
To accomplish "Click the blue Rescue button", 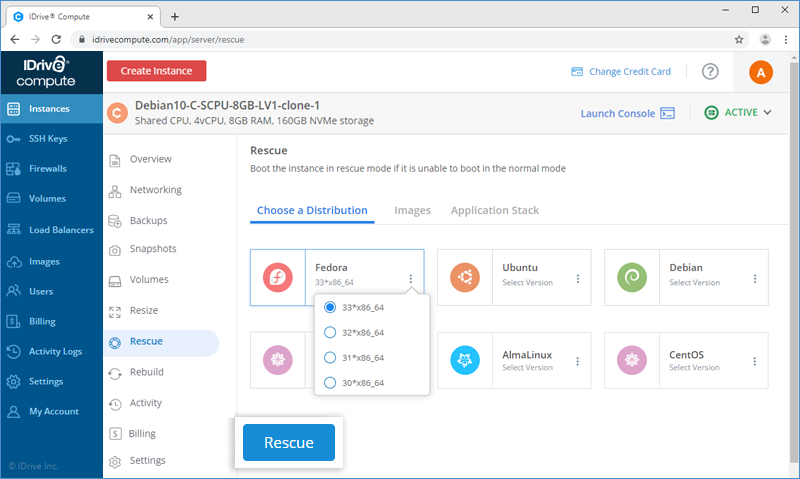I will click(x=289, y=442).
